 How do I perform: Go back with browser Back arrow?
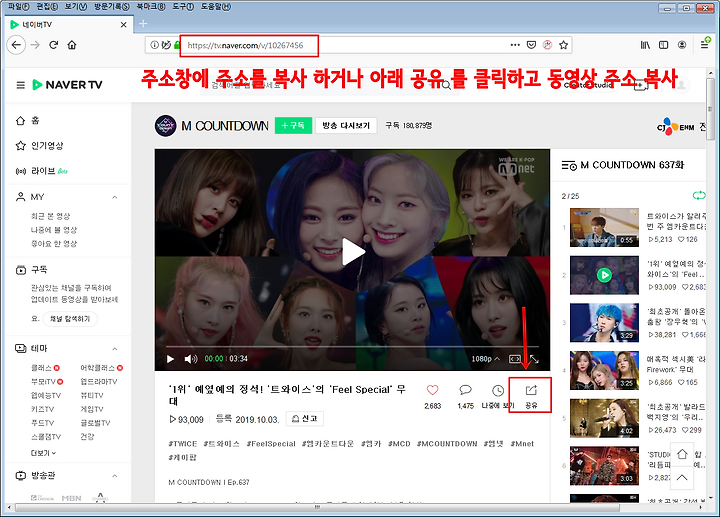(17, 45)
